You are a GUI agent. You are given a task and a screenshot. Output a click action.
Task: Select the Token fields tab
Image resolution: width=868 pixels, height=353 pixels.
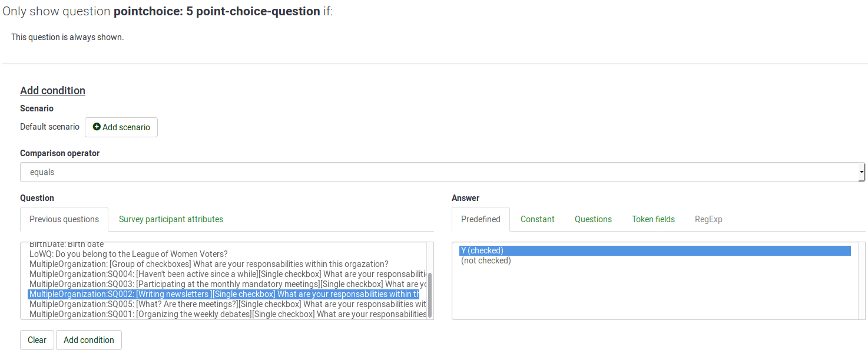click(x=653, y=219)
